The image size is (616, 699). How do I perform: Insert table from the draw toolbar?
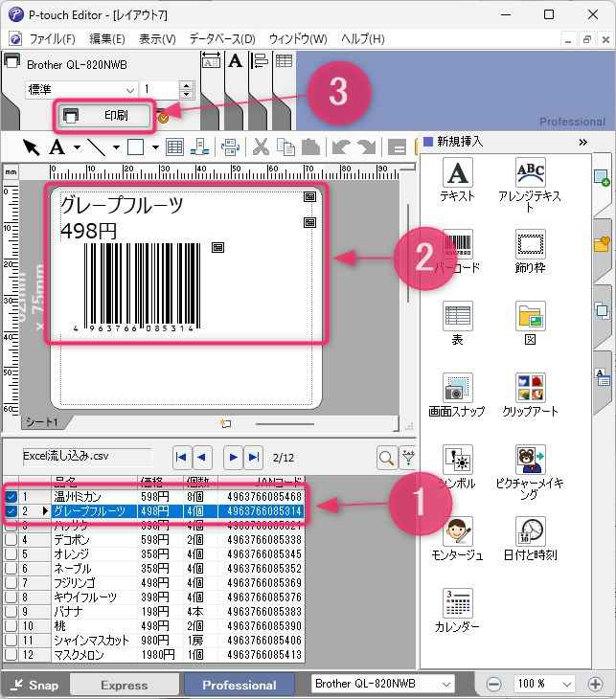(x=174, y=147)
